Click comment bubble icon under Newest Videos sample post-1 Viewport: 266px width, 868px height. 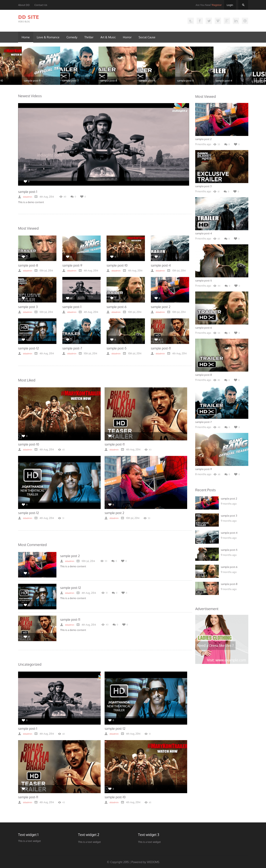(72, 197)
